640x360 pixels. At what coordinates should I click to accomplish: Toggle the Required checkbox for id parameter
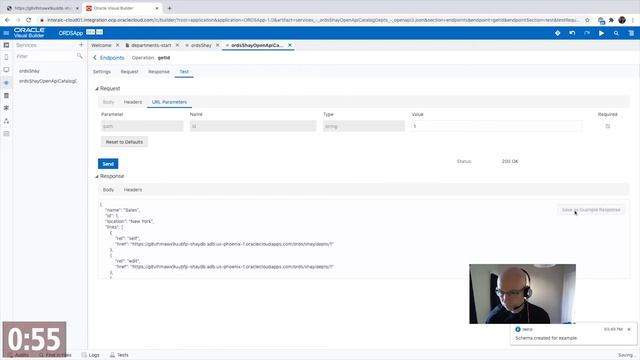click(607, 126)
